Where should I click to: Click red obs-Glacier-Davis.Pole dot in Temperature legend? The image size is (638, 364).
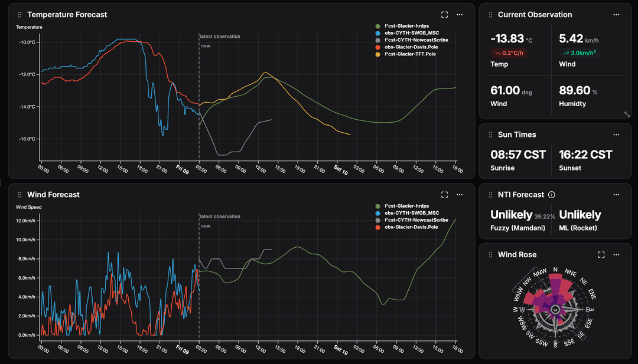(377, 47)
